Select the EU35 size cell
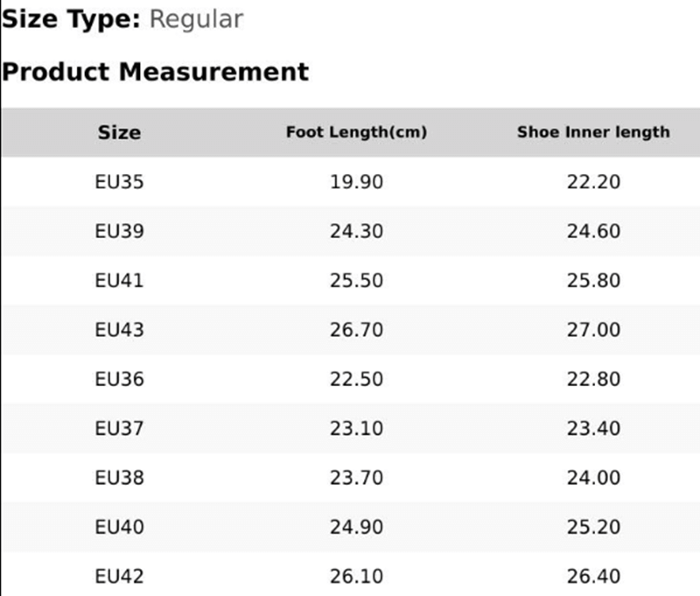 click(x=119, y=182)
